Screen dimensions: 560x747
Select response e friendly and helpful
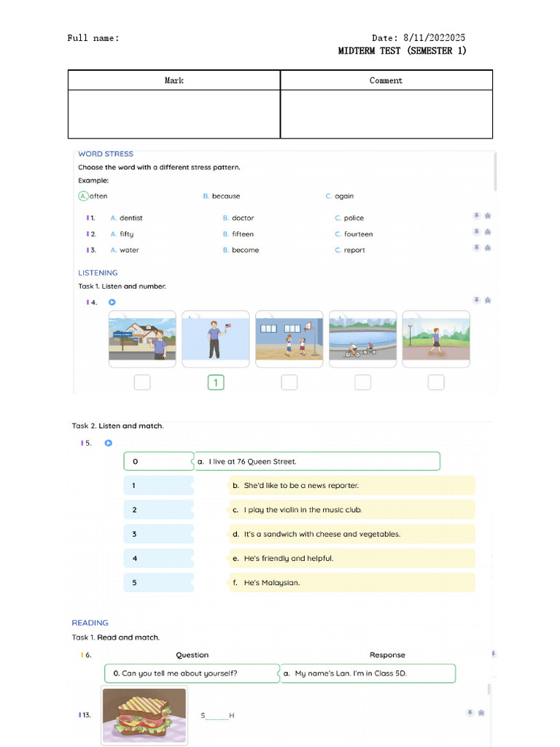click(x=352, y=558)
